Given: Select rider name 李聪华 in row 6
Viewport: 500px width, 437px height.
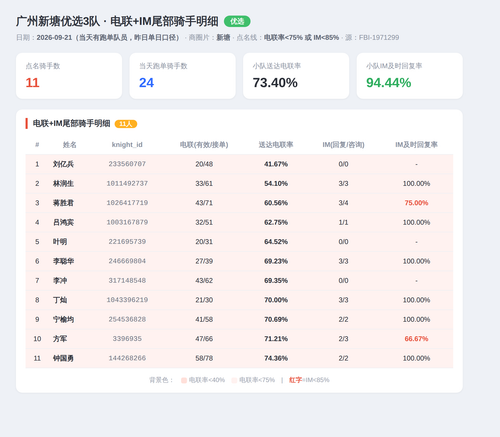Looking at the screenshot, I should click(x=63, y=261).
